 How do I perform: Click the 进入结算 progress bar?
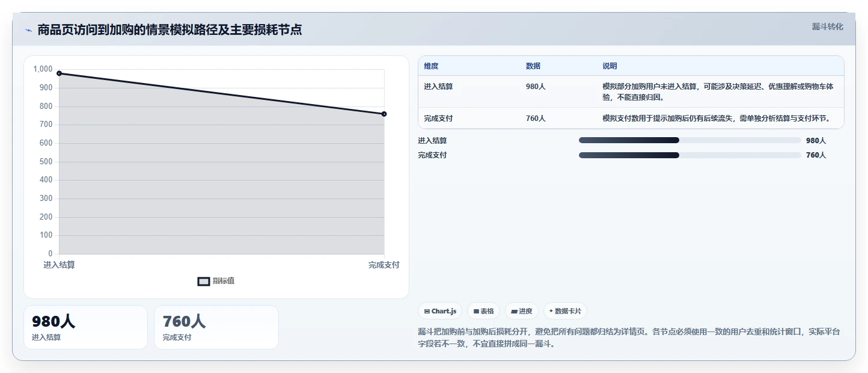[689, 140]
